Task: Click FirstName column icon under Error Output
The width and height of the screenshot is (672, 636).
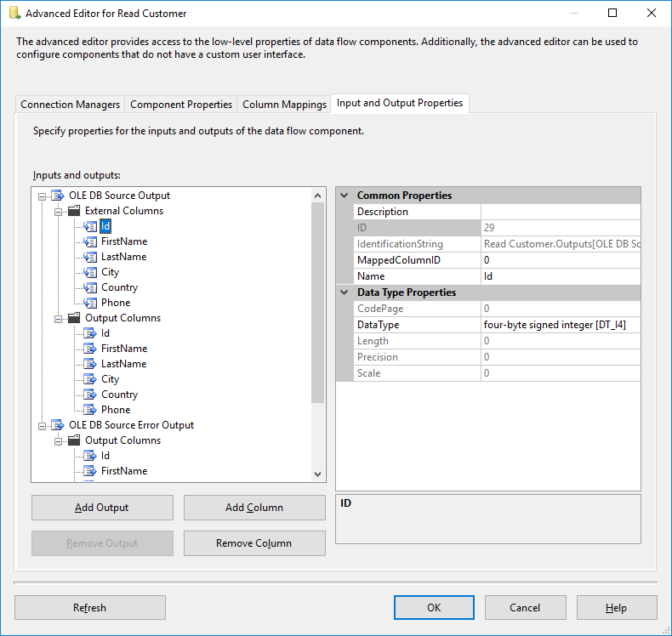Action: click(90, 471)
